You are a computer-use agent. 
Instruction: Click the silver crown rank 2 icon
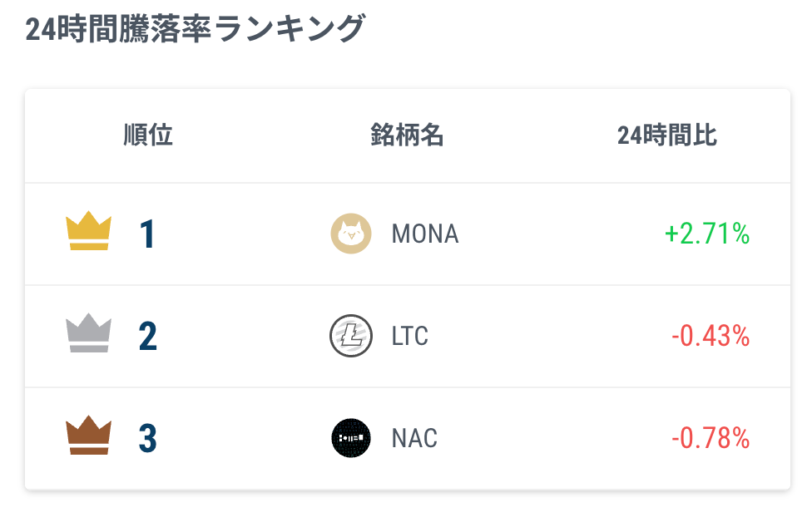[88, 333]
